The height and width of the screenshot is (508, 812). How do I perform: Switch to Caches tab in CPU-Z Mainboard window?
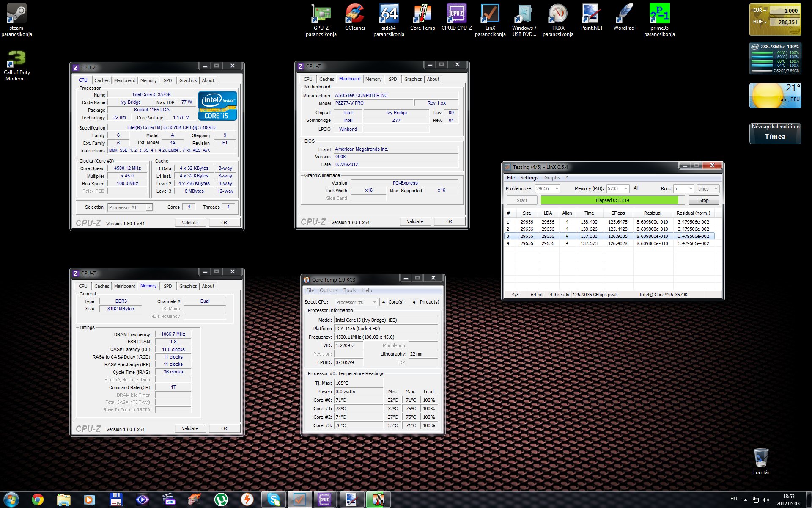[x=326, y=79]
